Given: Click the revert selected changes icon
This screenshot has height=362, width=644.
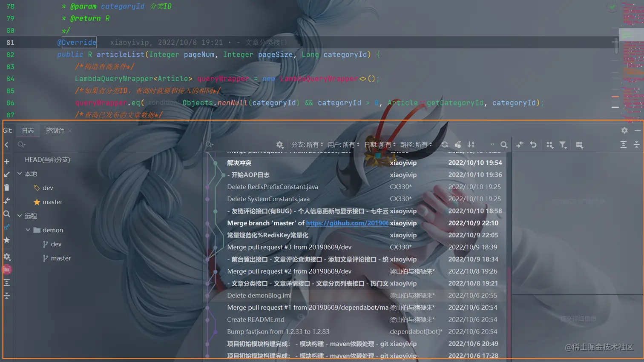Looking at the screenshot, I should coord(533,145).
